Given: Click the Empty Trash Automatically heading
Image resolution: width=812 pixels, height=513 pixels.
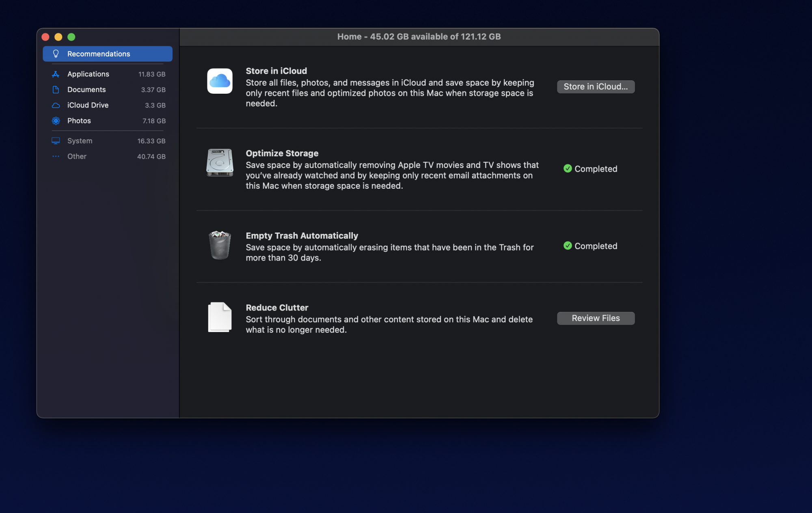Looking at the screenshot, I should click(x=302, y=236).
